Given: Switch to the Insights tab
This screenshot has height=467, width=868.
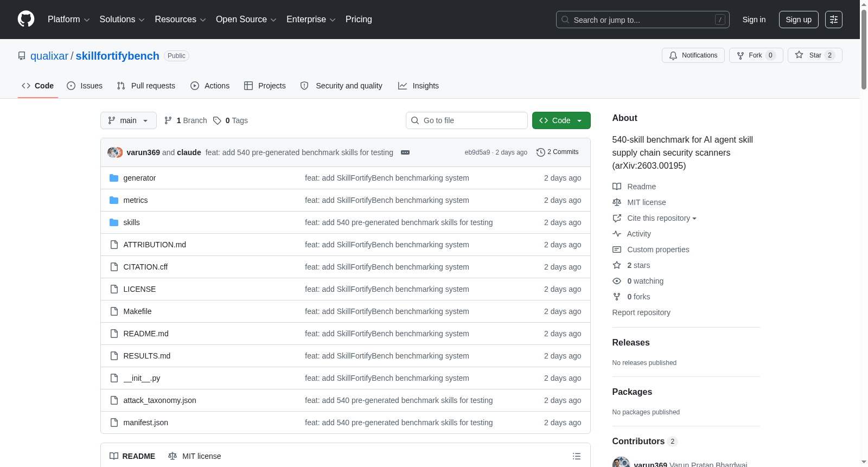Looking at the screenshot, I should point(418,86).
